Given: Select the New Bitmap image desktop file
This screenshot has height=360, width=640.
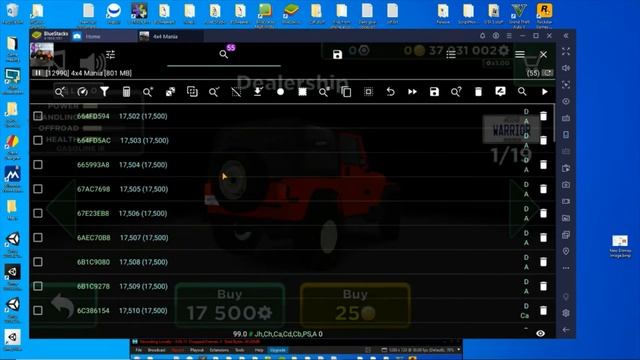Looking at the screenshot, I should [x=620, y=246].
